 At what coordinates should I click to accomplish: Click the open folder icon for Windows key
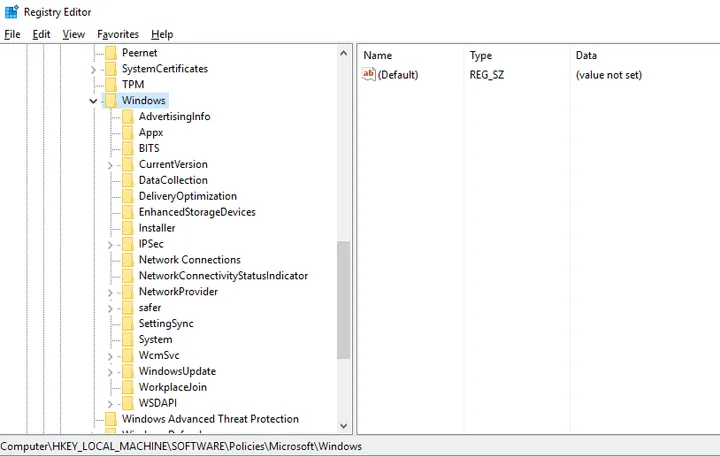[x=110, y=101]
